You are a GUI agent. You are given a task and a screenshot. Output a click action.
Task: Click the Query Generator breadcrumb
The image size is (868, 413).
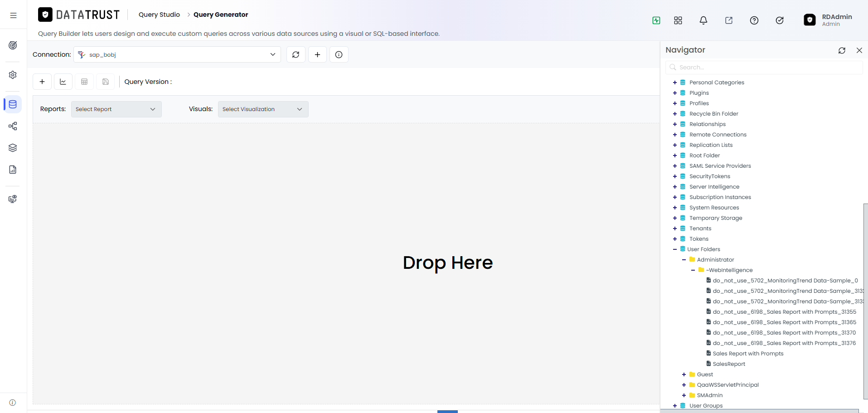tap(221, 15)
